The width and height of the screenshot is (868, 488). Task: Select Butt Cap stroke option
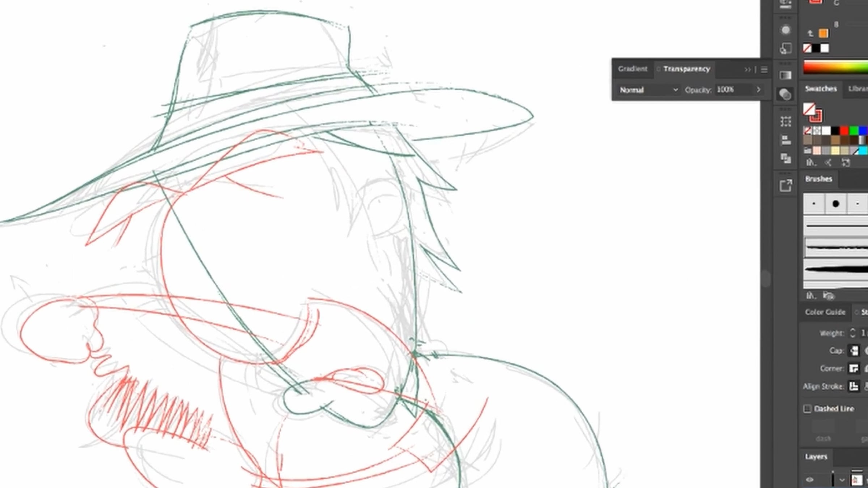(x=854, y=351)
